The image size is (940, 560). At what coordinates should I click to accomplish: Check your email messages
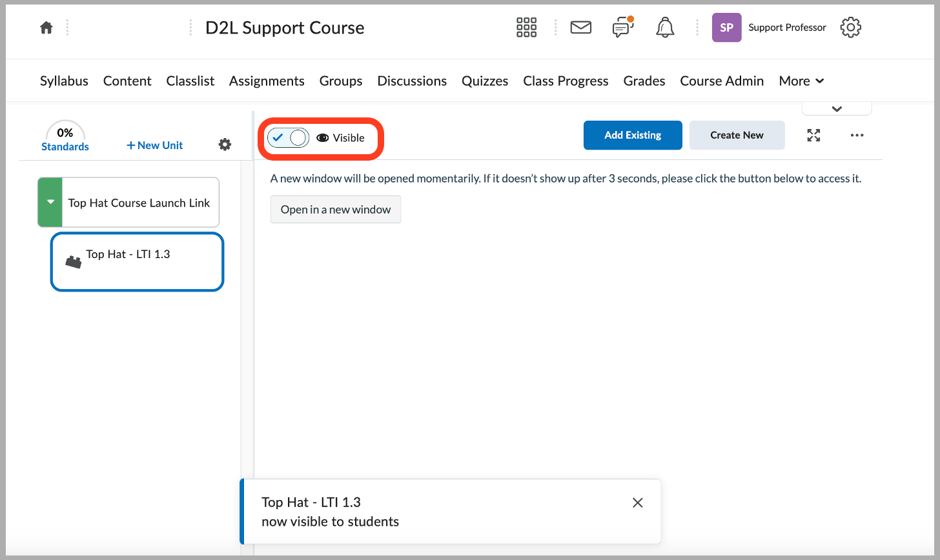click(580, 27)
